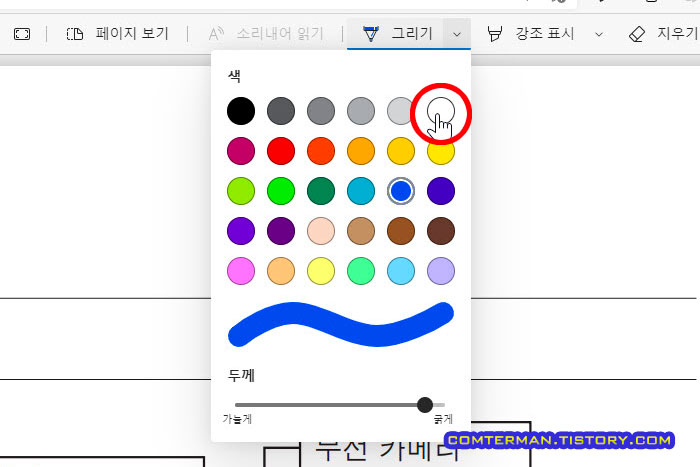This screenshot has width=700, height=467.
Task: Pick the darkest gray swatch beside black
Action: [281, 111]
